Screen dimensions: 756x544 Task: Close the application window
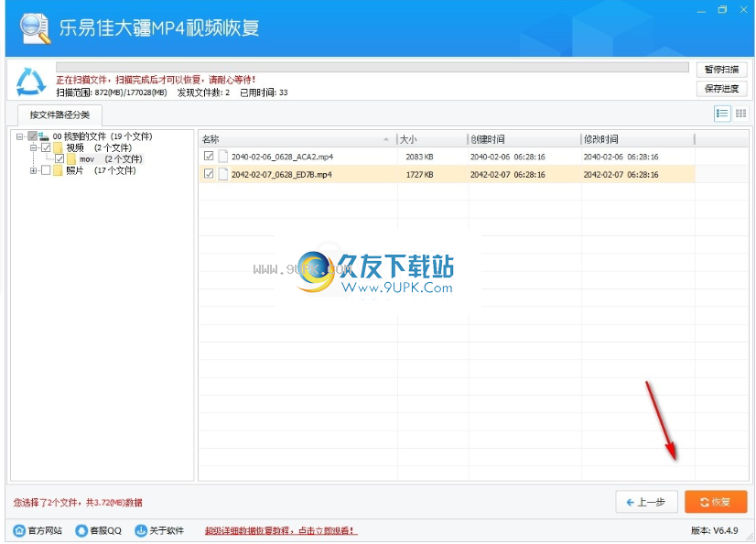click(743, 10)
